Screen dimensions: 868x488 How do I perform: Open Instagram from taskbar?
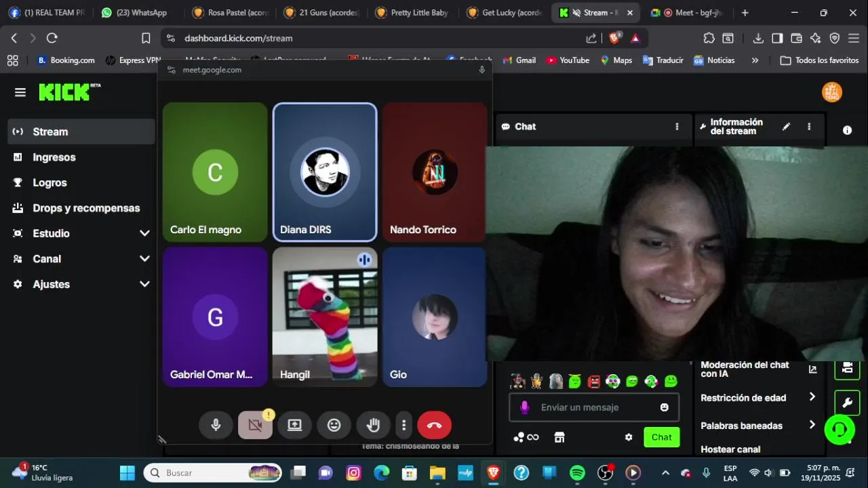tap(353, 472)
